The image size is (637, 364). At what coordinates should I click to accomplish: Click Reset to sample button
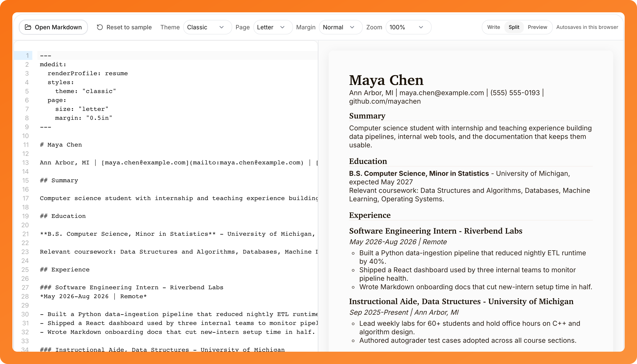(124, 27)
